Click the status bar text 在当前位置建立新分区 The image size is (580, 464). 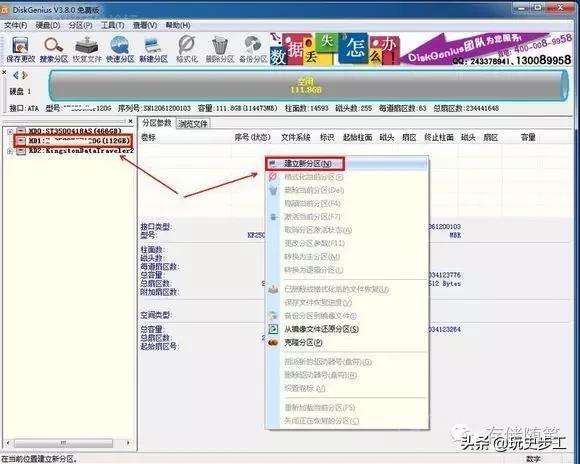[x=39, y=459]
